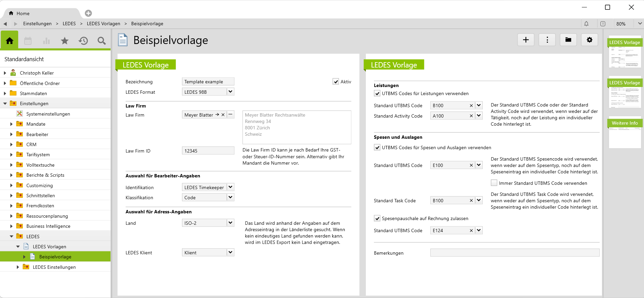Open the gear settings button

coord(589,40)
